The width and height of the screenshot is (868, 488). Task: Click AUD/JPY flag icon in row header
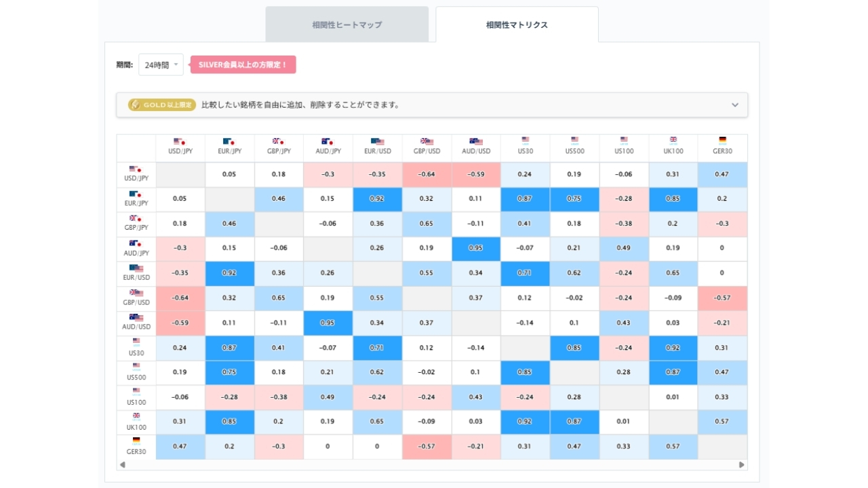136,243
